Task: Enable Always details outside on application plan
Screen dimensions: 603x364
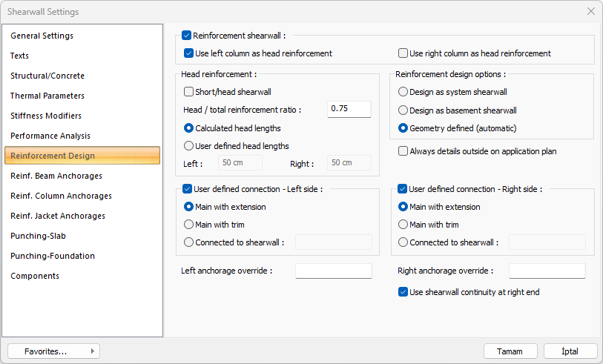Action: [403, 151]
